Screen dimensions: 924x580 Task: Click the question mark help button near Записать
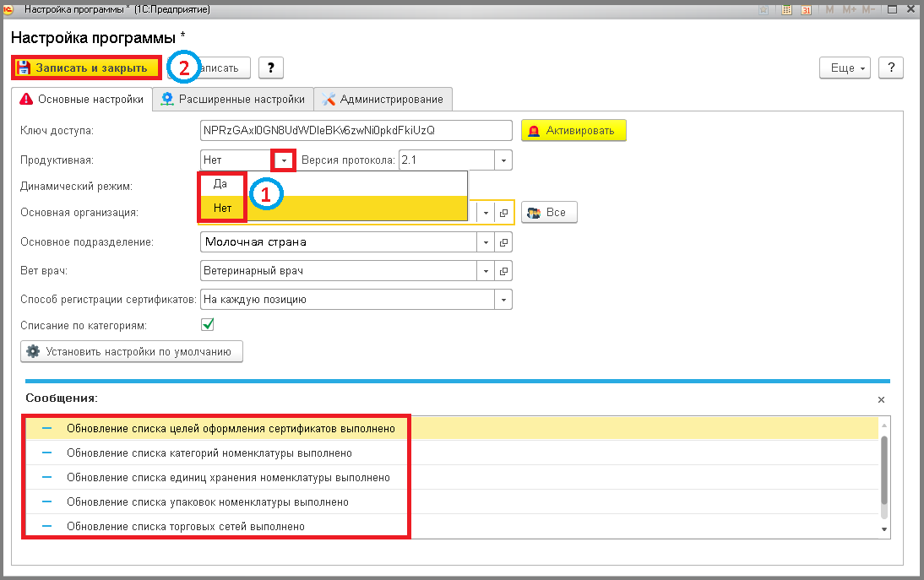[x=271, y=68]
